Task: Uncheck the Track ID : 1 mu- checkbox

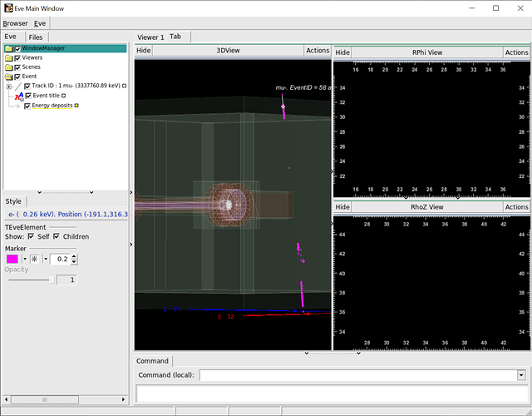Action: pyautogui.click(x=27, y=87)
